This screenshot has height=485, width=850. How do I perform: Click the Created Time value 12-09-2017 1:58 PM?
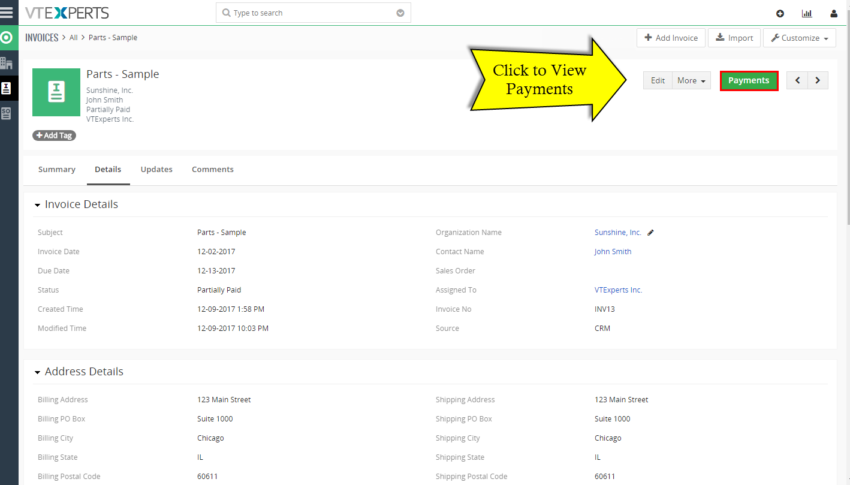(230, 309)
